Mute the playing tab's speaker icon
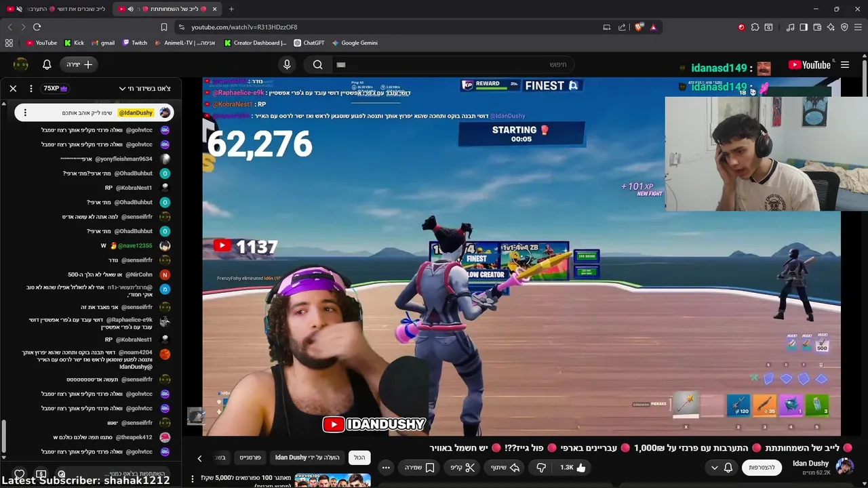 pos(130,9)
